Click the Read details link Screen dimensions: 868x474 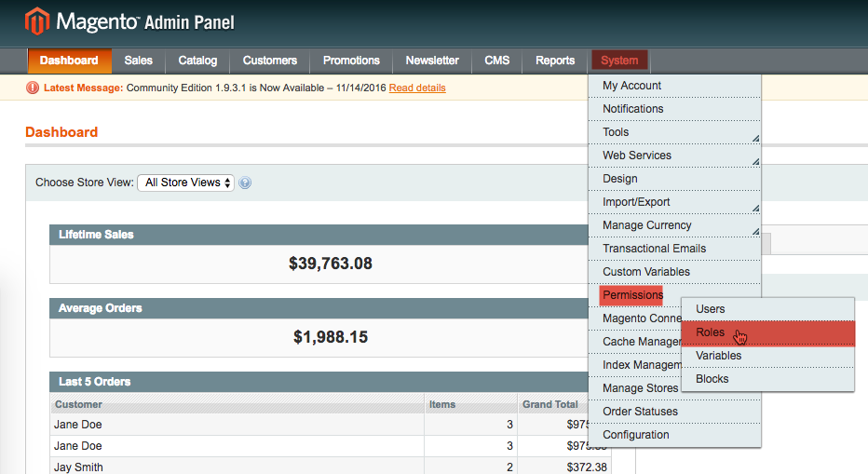[417, 88]
